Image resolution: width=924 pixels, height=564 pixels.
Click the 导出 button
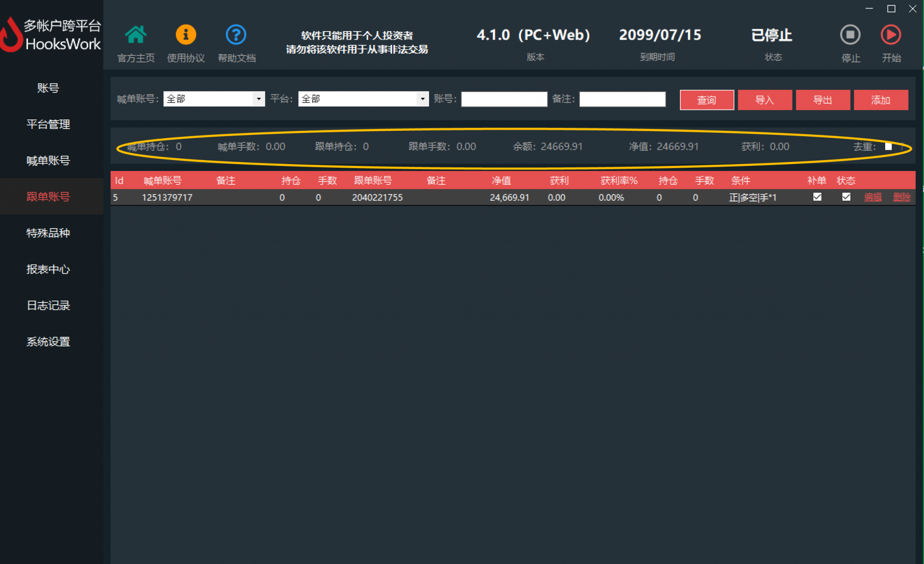pos(822,100)
